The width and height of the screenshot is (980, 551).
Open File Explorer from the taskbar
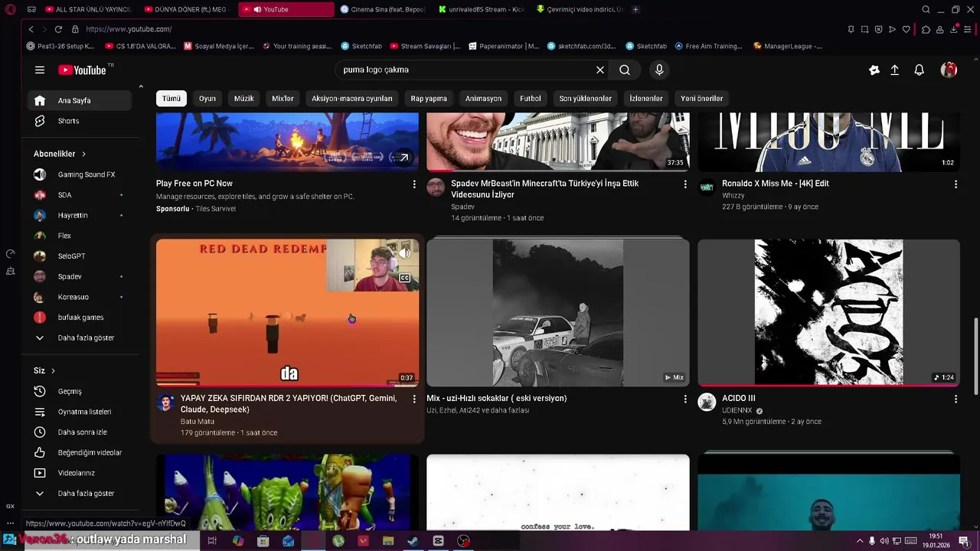(388, 541)
